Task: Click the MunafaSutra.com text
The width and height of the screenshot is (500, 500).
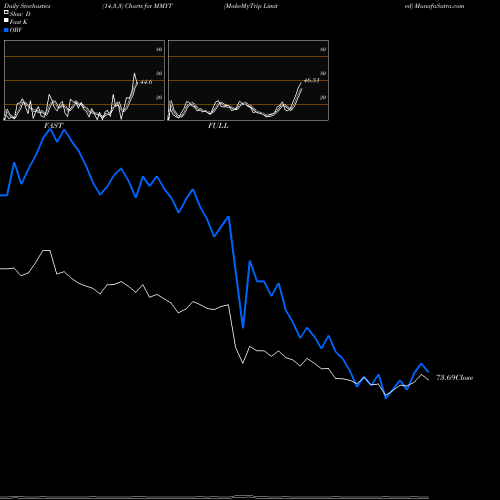Action: click(439, 6)
